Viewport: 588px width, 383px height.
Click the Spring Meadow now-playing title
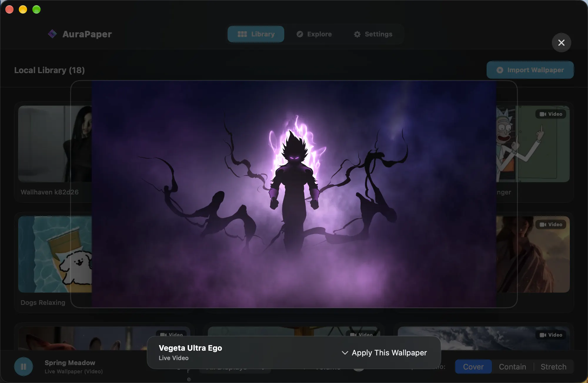coord(70,363)
